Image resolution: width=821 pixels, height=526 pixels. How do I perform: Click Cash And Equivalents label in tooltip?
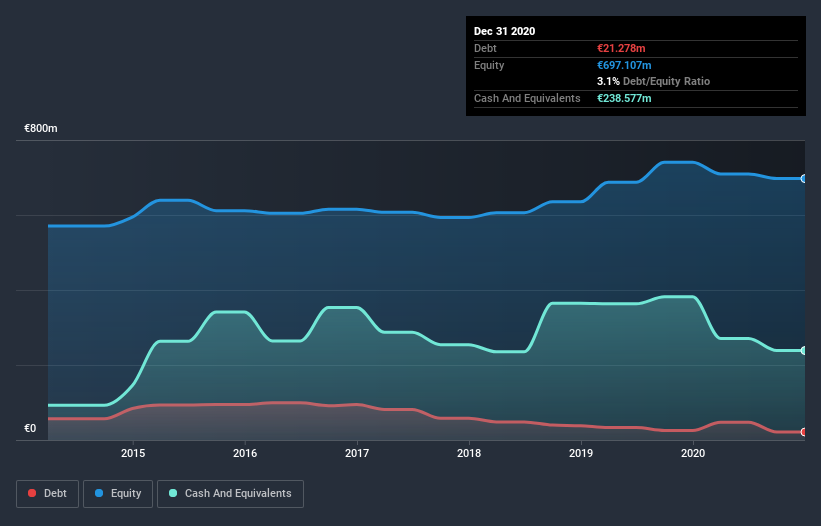click(527, 98)
